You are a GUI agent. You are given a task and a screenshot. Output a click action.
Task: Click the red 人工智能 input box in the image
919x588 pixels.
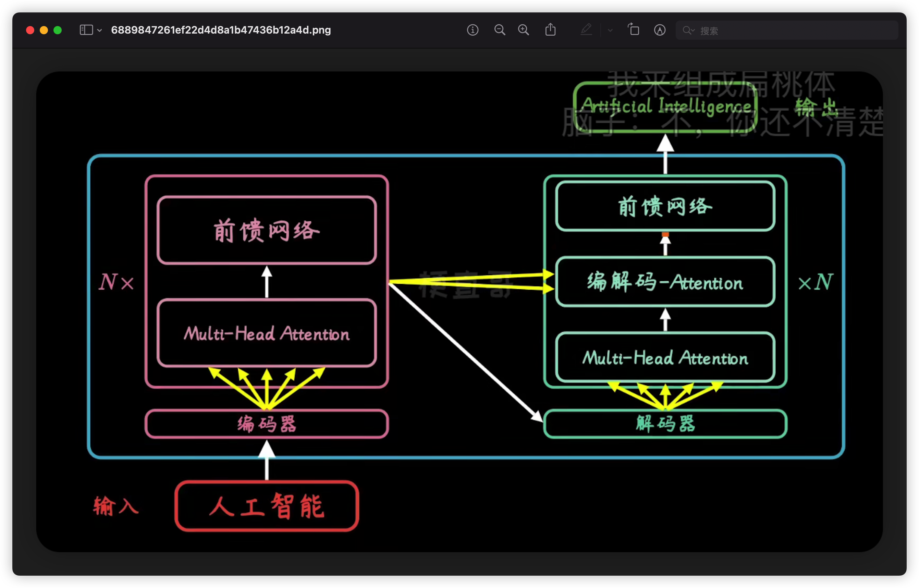(x=267, y=506)
